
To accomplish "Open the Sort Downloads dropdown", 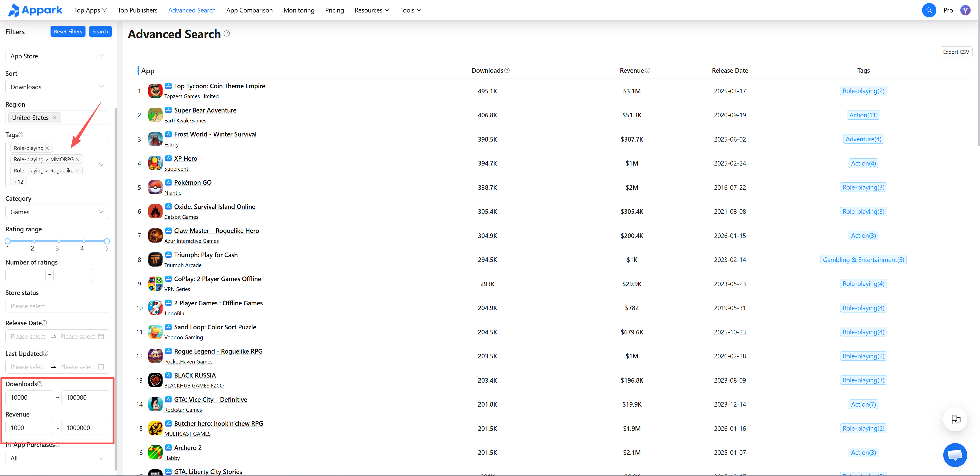I will (57, 87).
